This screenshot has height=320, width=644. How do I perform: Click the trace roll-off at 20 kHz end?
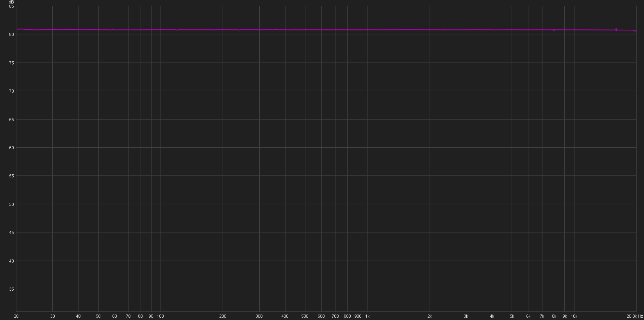coord(635,31)
